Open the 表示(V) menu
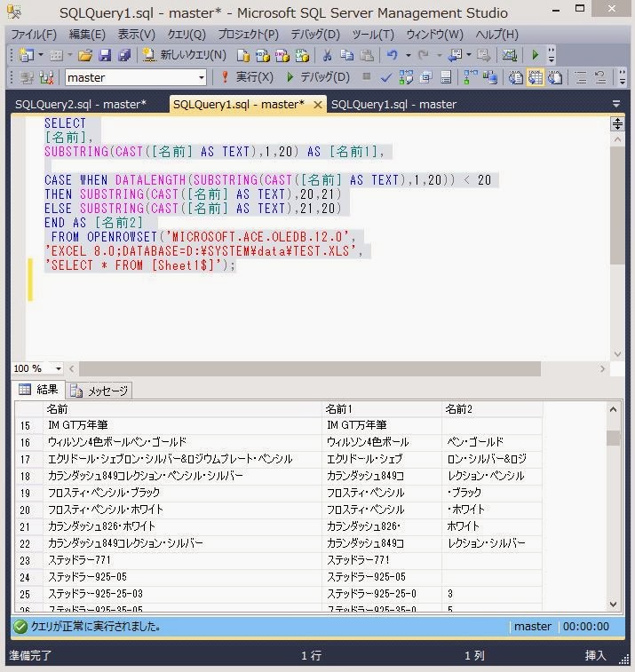635x672 pixels. pyautogui.click(x=136, y=35)
